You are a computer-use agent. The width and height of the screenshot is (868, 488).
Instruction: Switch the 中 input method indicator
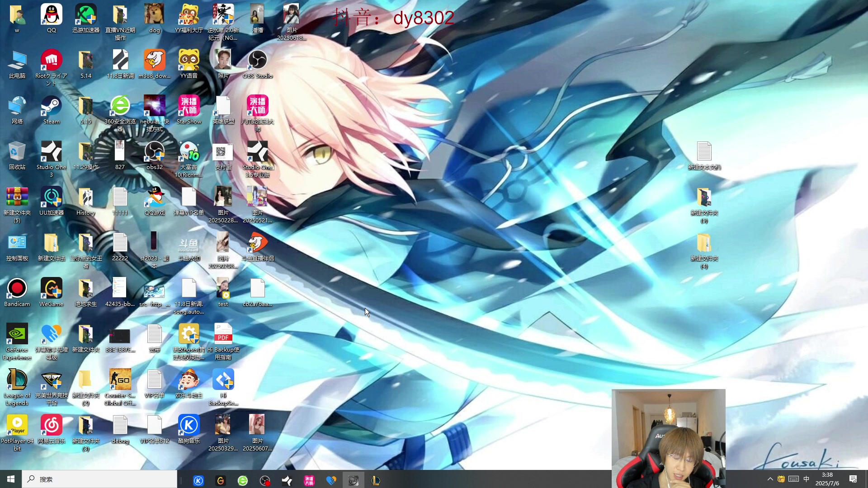(806, 479)
